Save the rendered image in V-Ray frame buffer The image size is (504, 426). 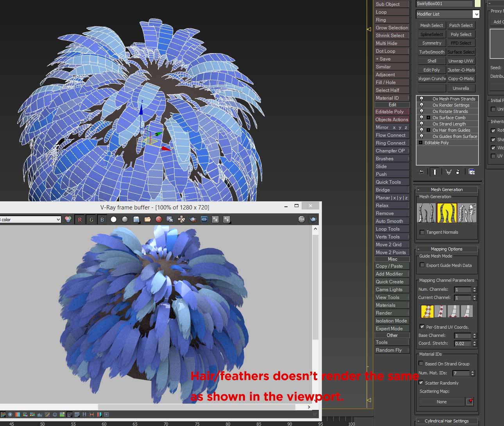point(136,220)
